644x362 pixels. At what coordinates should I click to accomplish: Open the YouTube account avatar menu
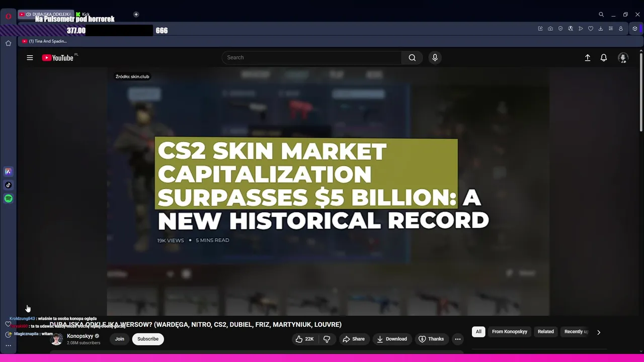(623, 58)
